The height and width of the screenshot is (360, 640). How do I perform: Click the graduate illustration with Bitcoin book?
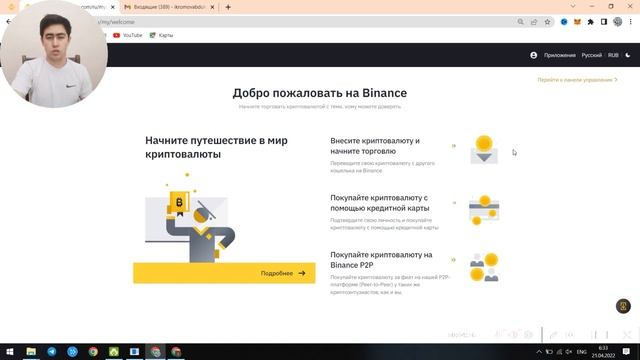(x=190, y=218)
